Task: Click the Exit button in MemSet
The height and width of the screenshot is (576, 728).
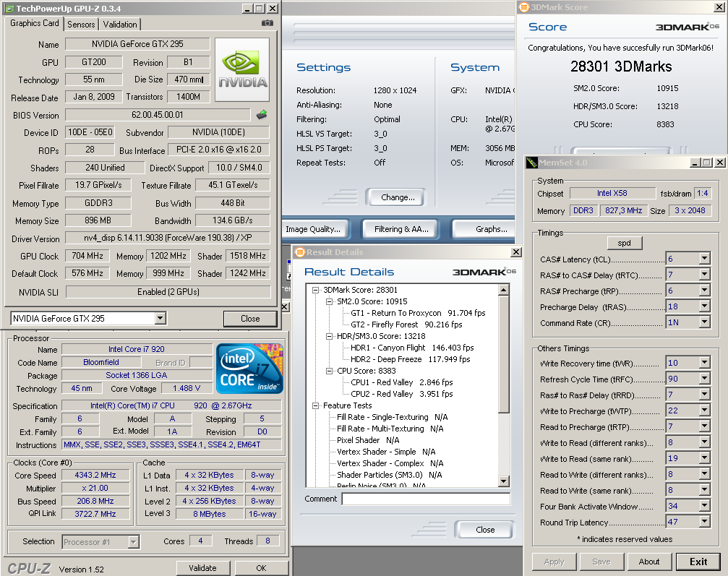Action: (698, 562)
